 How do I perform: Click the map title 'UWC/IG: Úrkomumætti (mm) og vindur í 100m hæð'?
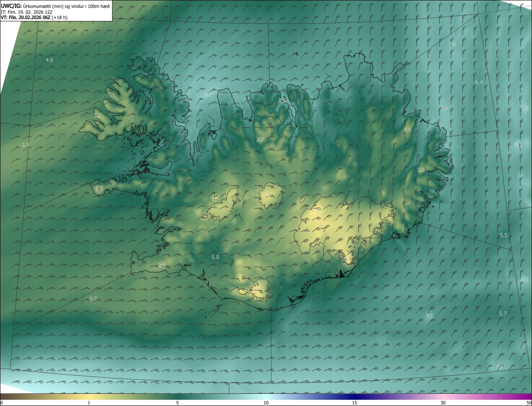(x=55, y=6)
